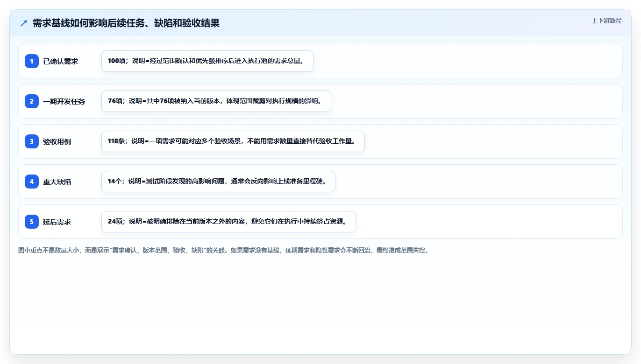Click the 14个 description box
This screenshot has height=364, width=641.
(218, 182)
